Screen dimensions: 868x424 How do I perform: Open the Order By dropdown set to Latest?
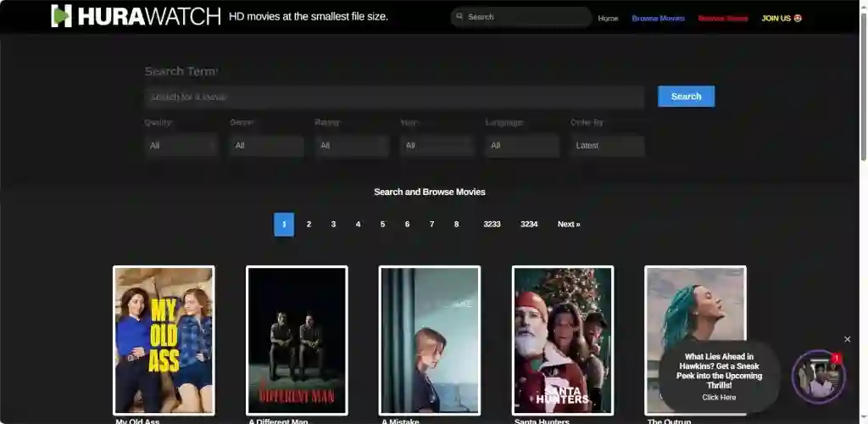pyautogui.click(x=608, y=146)
